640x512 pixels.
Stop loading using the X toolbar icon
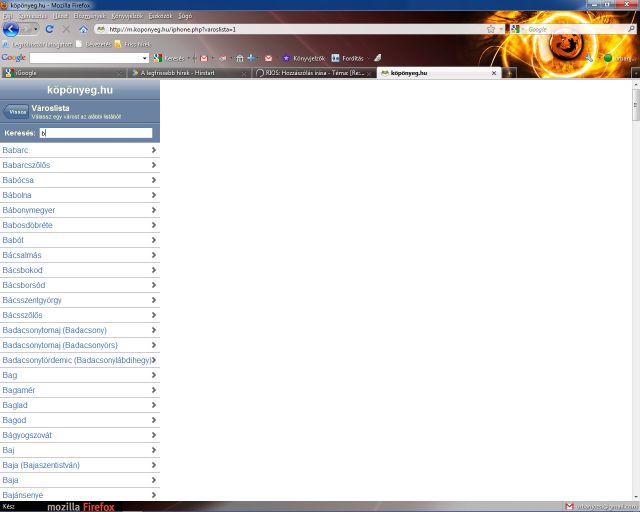click(66, 29)
